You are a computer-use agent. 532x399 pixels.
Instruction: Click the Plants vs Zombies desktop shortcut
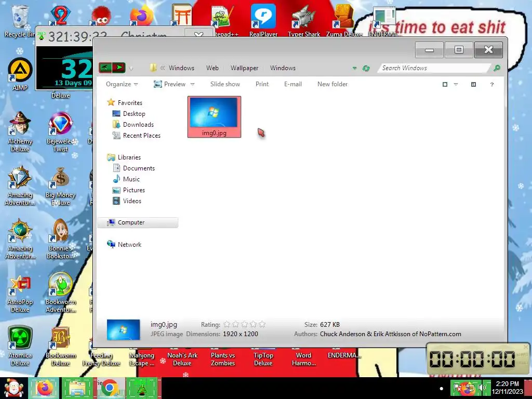point(222,358)
